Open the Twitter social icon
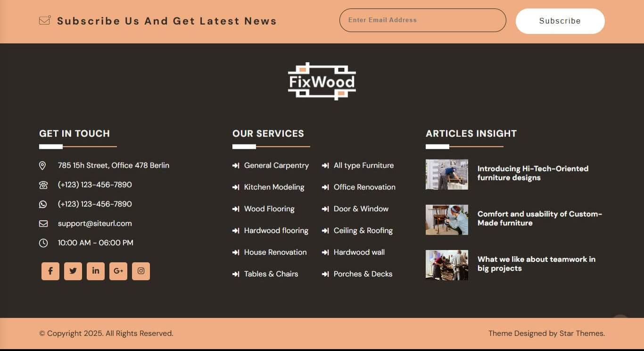The image size is (644, 351). (x=73, y=271)
